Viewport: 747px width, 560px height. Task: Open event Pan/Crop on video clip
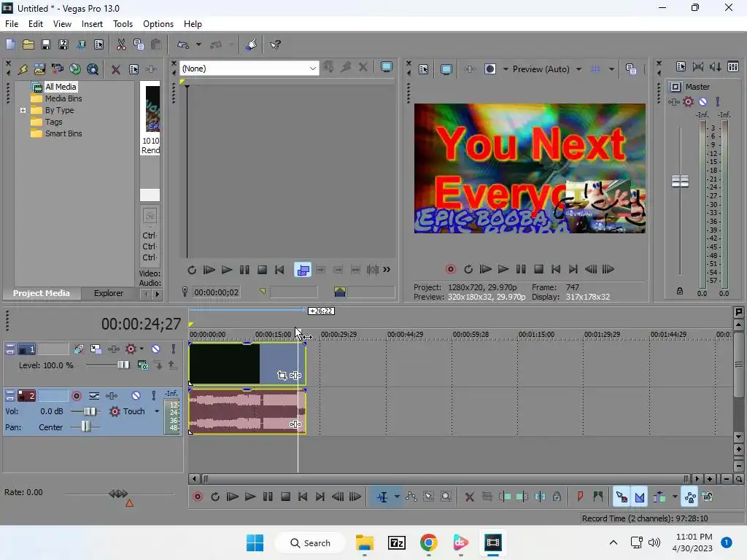282,376
